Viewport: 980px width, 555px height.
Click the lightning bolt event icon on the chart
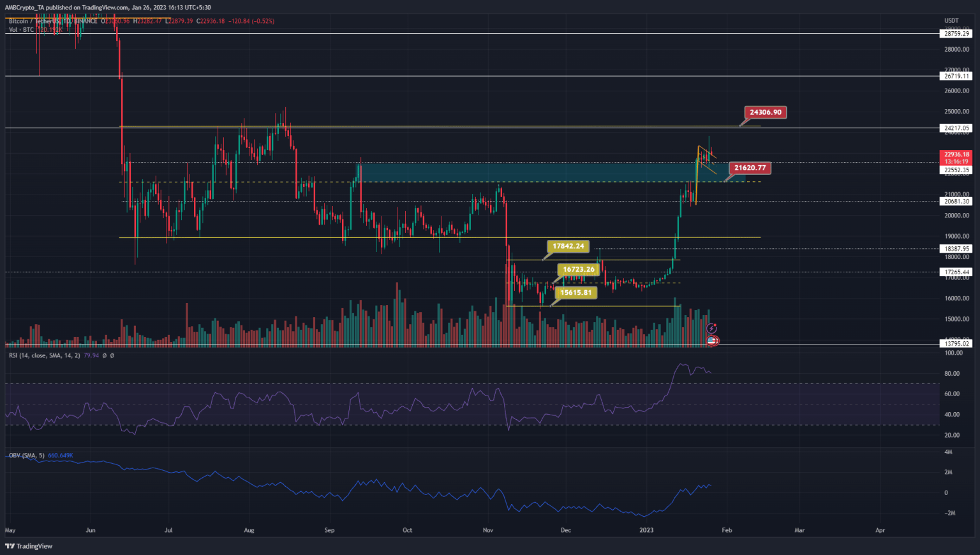713,327
